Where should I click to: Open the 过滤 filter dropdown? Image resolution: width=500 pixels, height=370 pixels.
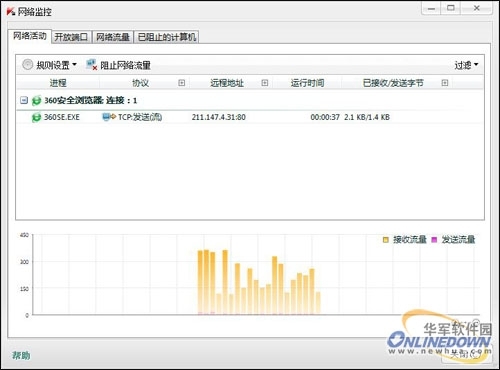pos(466,65)
